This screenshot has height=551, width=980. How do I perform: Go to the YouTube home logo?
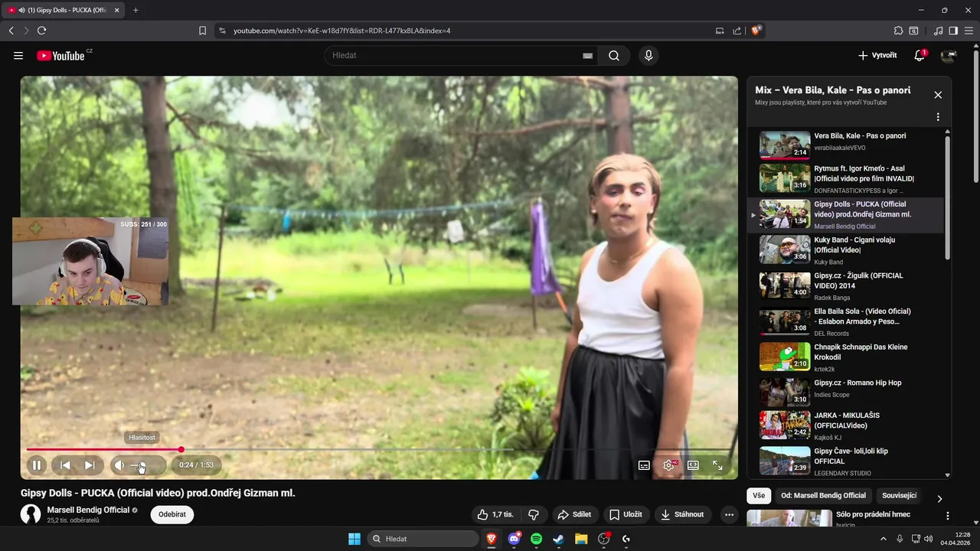[x=60, y=56]
